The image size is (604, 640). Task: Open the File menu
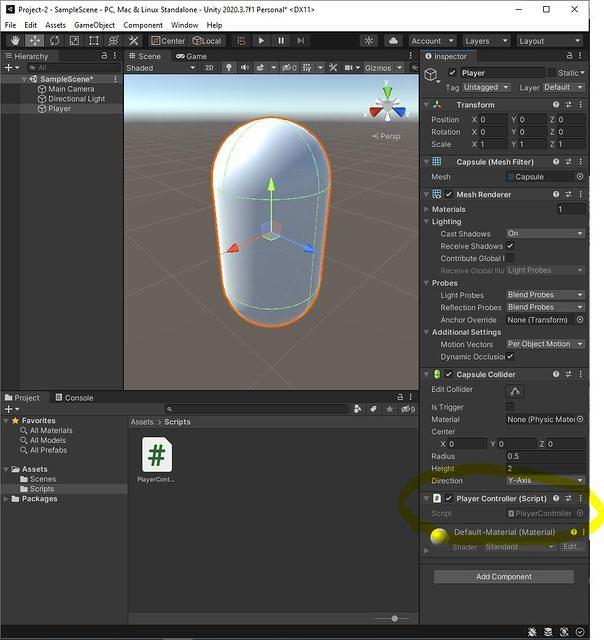tap(10, 25)
